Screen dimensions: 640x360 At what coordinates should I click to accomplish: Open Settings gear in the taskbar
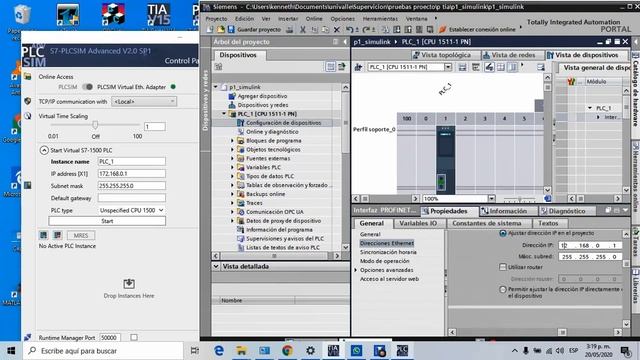[x=310, y=351]
